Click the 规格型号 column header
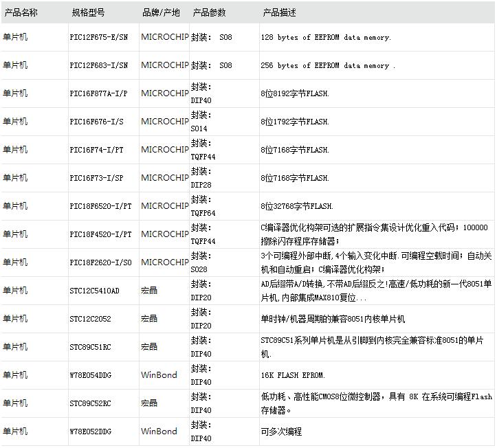Screen dimensions: 497x448 click(x=89, y=12)
